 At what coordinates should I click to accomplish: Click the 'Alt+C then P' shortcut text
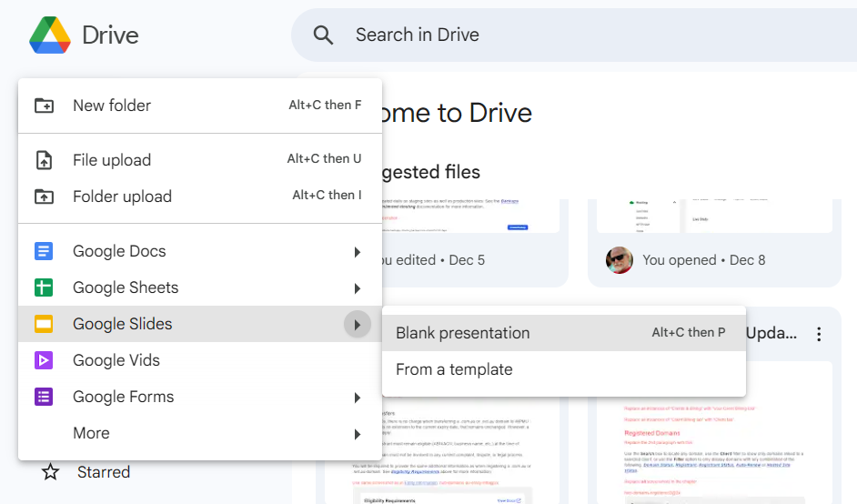689,332
